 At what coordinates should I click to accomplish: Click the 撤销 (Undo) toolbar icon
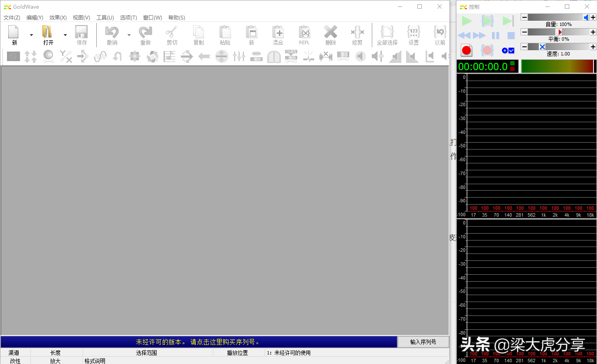click(x=112, y=32)
